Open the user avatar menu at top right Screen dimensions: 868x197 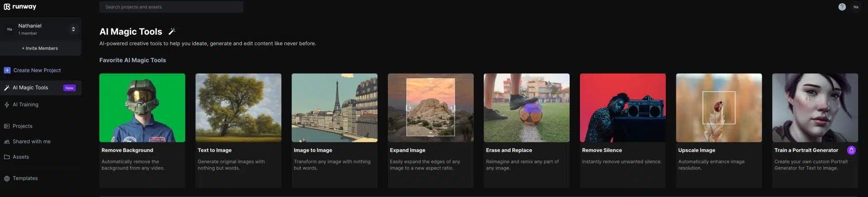856,7
